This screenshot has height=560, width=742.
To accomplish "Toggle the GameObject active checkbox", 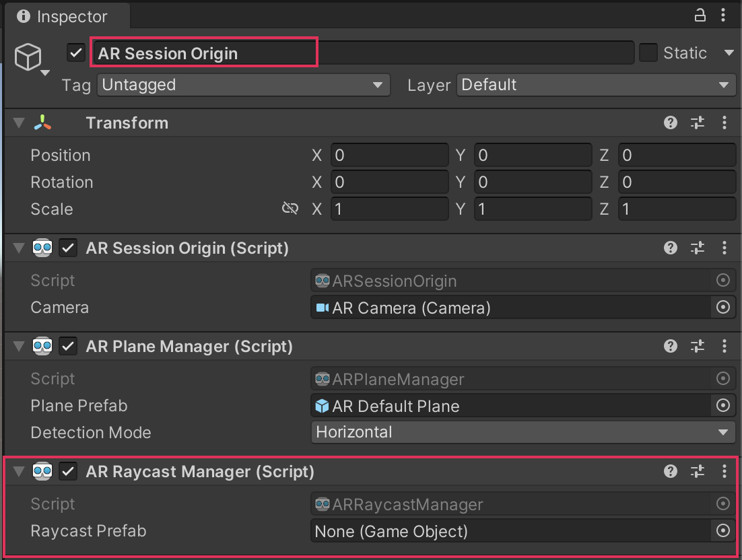I will click(76, 53).
